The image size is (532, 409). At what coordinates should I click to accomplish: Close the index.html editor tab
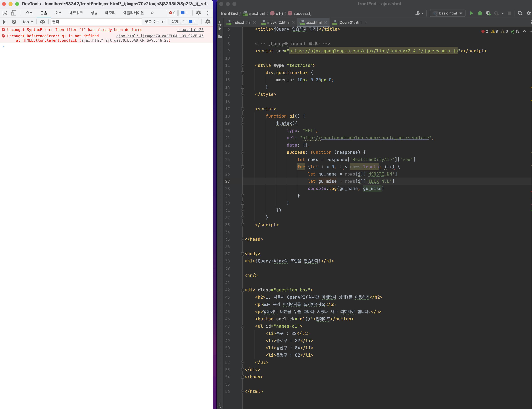tap(255, 22)
